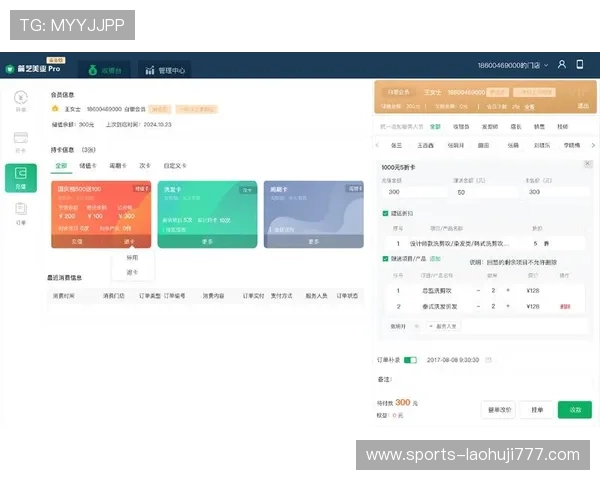Select staff member 刘晓乐
Screen dimensions: 600x480
click(542, 145)
